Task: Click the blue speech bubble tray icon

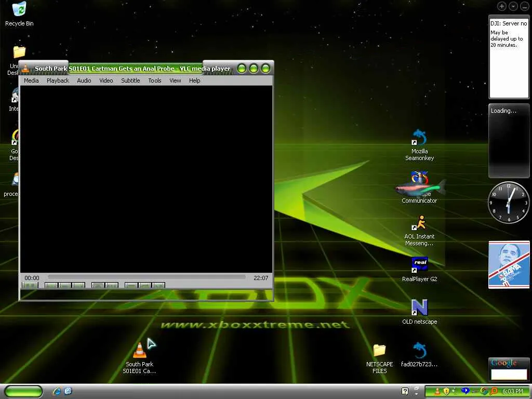Action: pyautogui.click(x=465, y=391)
